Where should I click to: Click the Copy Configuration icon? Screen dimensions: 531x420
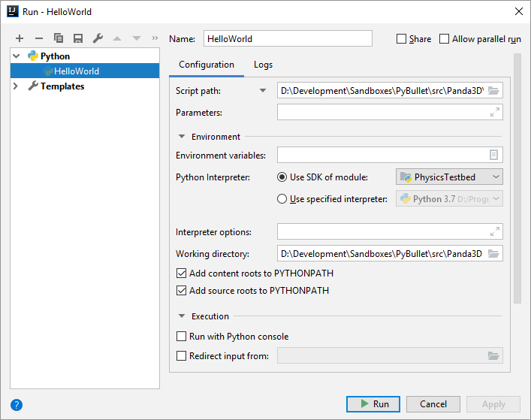coord(59,38)
